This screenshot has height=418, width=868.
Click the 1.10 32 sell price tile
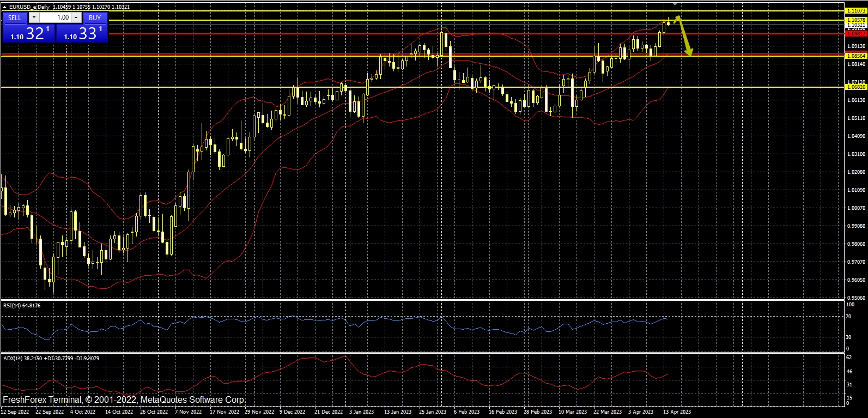pos(29,33)
